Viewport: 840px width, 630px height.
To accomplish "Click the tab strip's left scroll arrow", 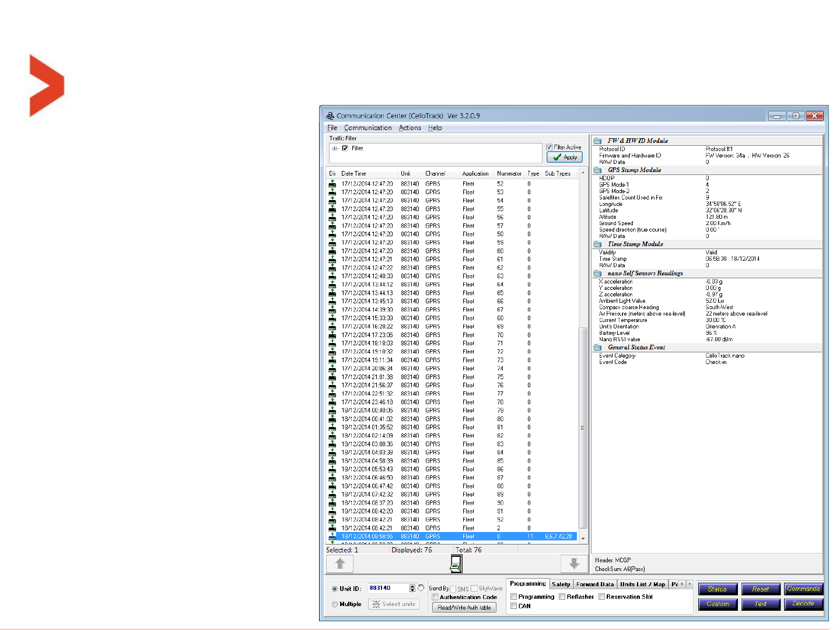I will click(682, 584).
